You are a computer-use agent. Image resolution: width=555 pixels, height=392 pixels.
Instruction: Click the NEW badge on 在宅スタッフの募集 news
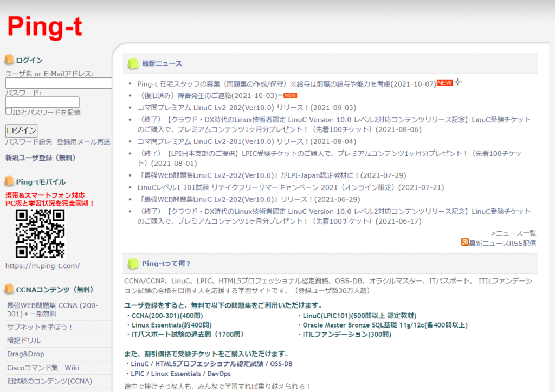(x=444, y=83)
